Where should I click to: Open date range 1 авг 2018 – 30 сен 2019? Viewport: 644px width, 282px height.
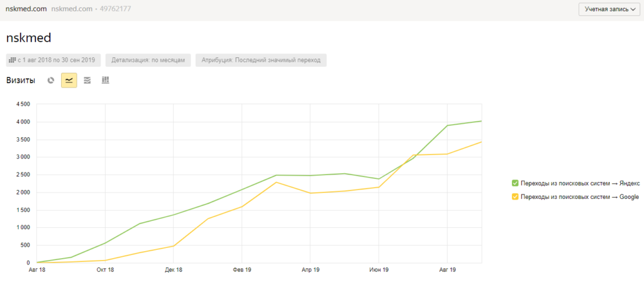(x=53, y=60)
